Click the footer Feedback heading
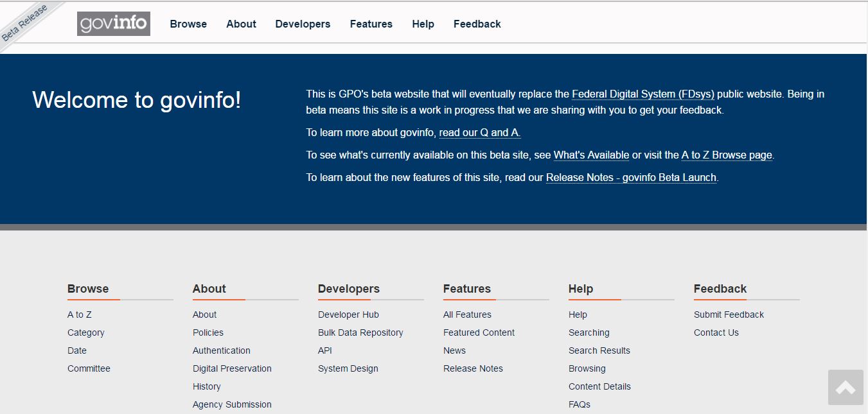 point(720,289)
